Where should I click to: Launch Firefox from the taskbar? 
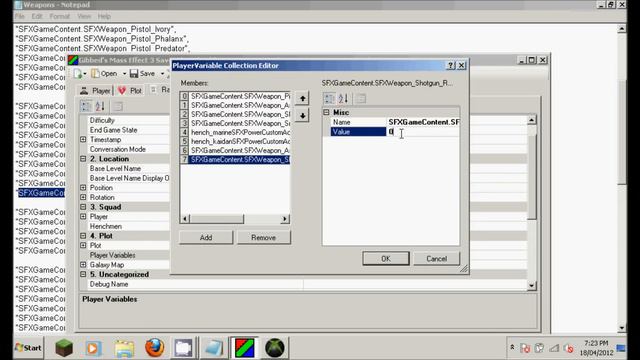154,348
